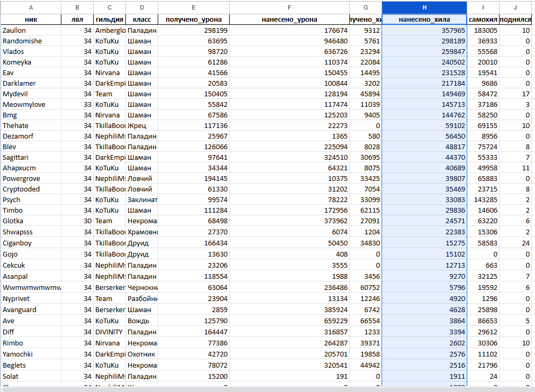The height and width of the screenshot is (392, 535).
Task: Select the cell with nickname Ahapxucm
Action: click(31, 168)
